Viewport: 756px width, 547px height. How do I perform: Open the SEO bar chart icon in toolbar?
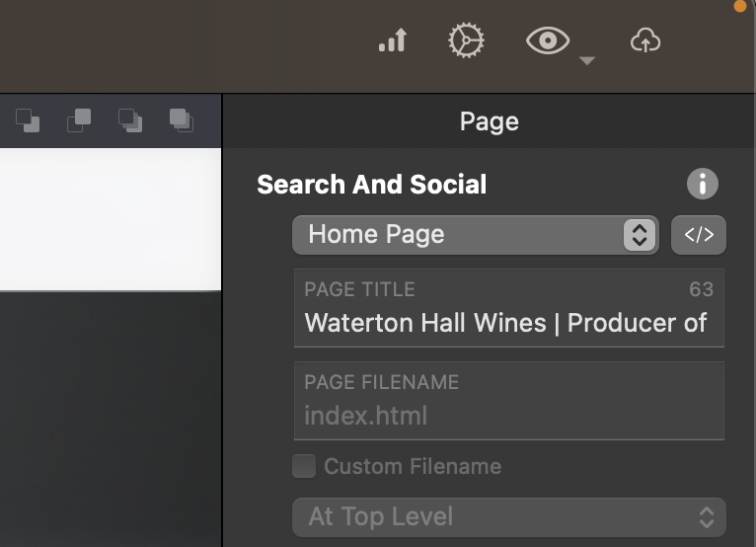click(x=393, y=41)
